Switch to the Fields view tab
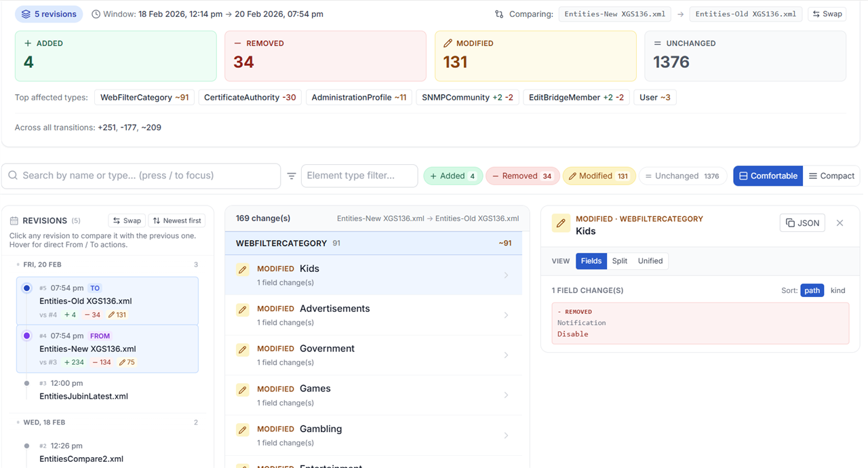The width and height of the screenshot is (868, 468). 591,261
